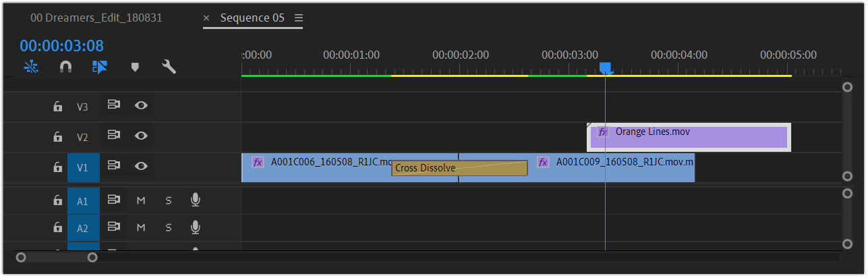Toggle Linked Selection icon
868x278 pixels.
(x=100, y=67)
